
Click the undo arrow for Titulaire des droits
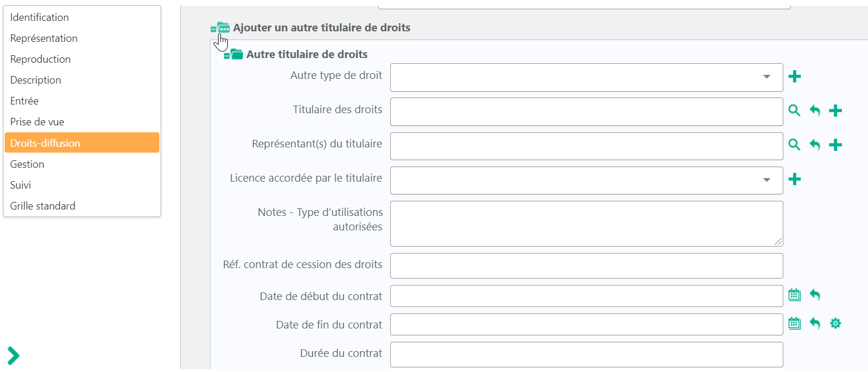tap(815, 111)
